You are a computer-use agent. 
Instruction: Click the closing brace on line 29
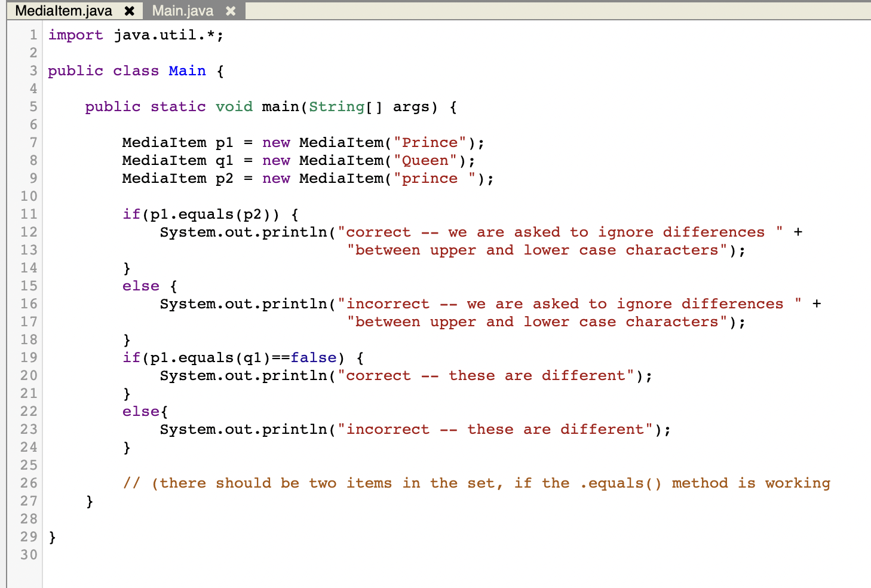point(51,537)
